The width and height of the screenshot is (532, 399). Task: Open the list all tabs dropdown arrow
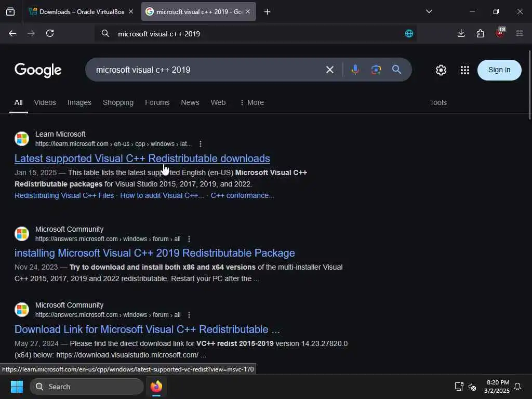[429, 11]
